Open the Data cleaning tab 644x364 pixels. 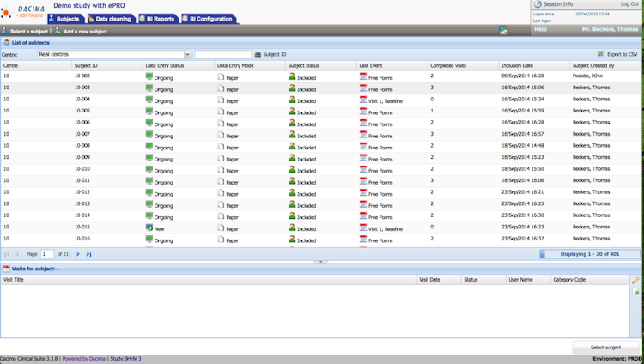click(x=111, y=19)
